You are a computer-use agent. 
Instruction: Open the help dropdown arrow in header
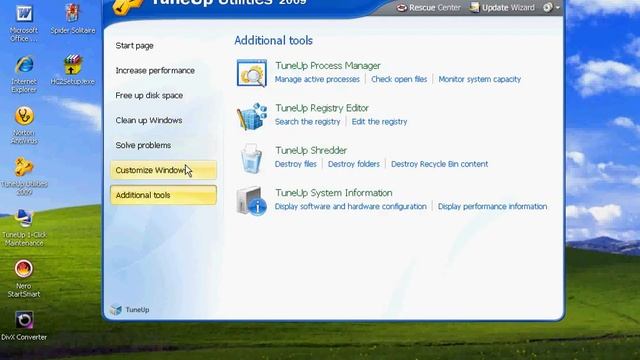click(558, 7)
